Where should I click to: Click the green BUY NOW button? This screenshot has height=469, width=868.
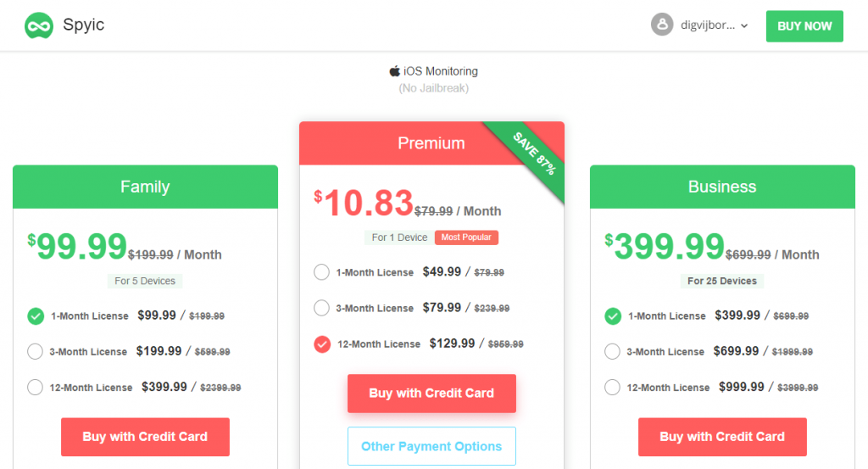point(804,26)
